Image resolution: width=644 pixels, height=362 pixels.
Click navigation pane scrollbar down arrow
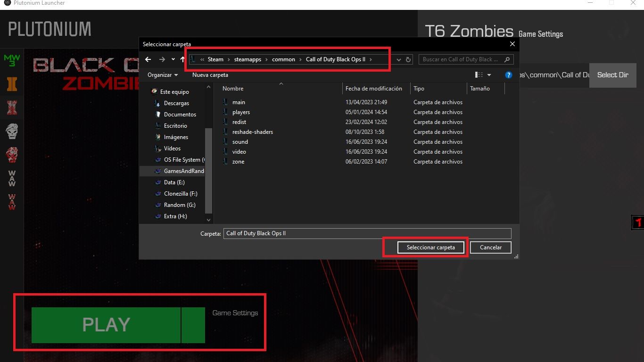209,220
